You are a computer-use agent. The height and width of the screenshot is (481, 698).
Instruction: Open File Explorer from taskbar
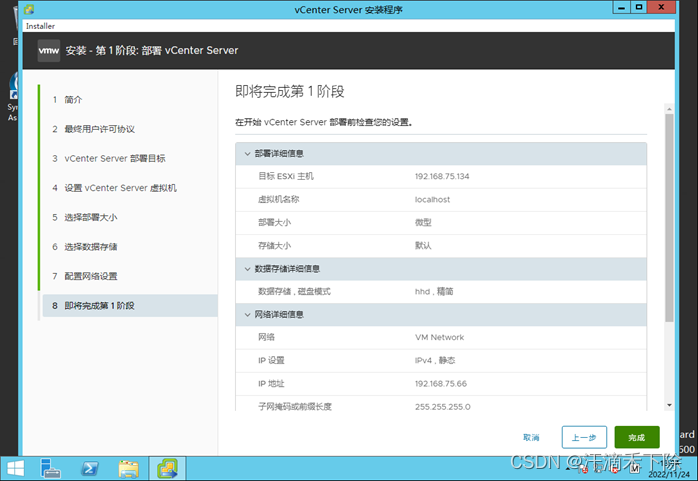click(128, 468)
